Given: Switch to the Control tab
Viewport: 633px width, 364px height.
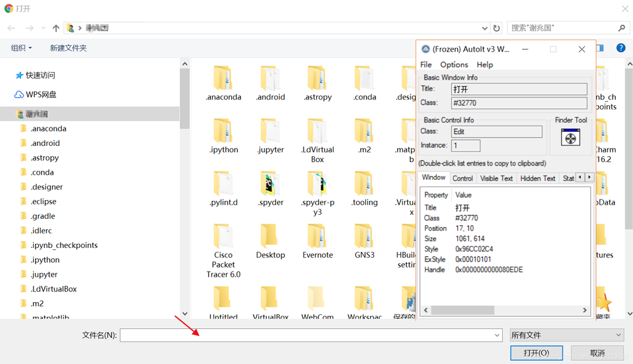Looking at the screenshot, I should pyautogui.click(x=462, y=178).
